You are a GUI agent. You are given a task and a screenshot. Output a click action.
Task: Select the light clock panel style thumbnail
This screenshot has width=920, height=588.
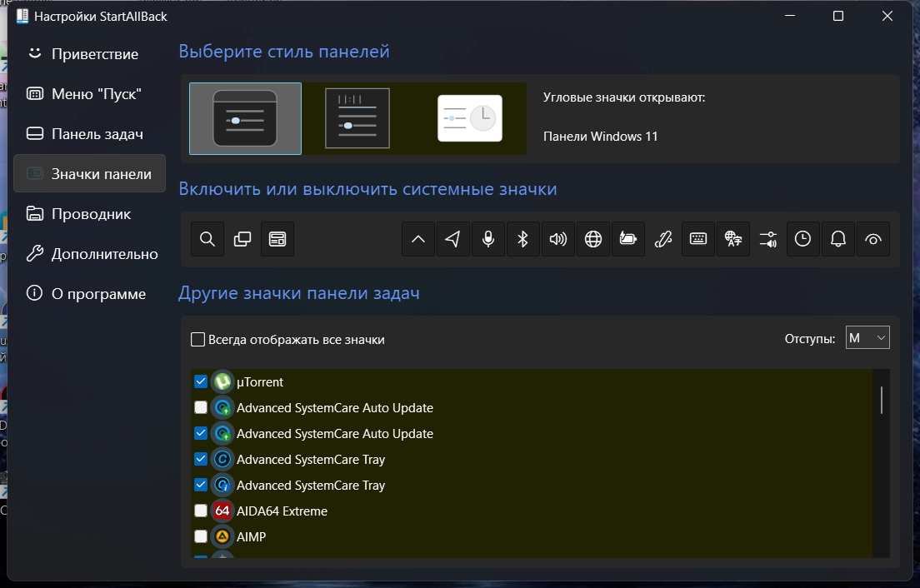tap(470, 119)
